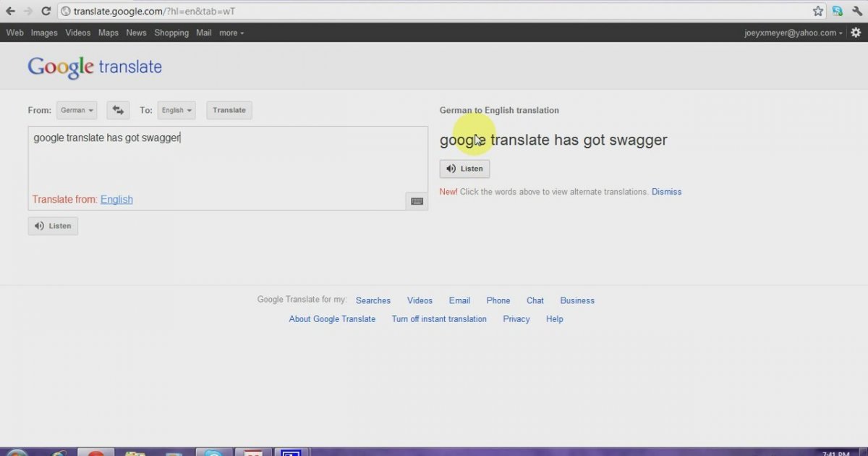This screenshot has height=456, width=868.
Task: Open the Phone footer link
Action: click(x=498, y=300)
